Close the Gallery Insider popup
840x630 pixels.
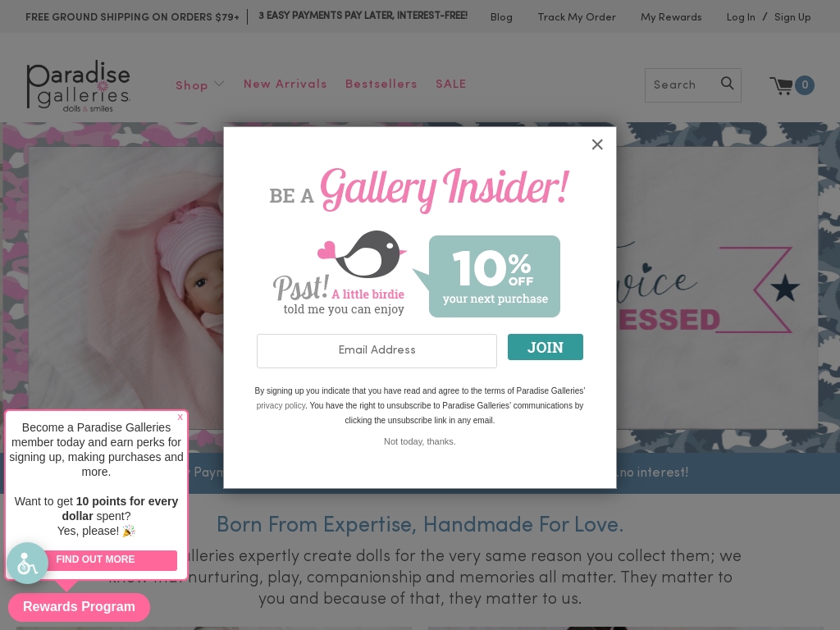point(597,144)
